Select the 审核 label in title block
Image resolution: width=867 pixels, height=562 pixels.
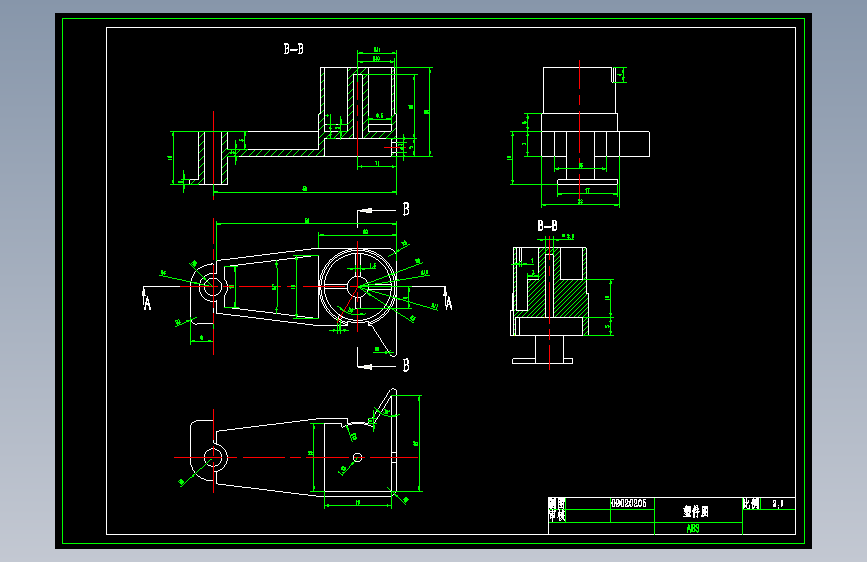click(x=557, y=516)
